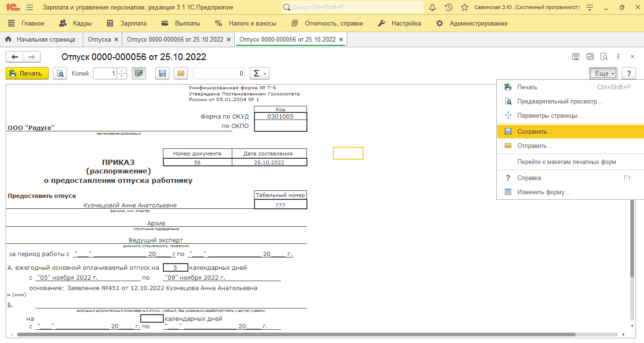Image resolution: width=644 pixels, height=343 pixels.
Task: Choose Параметры страницы... menu entry
Action: pos(550,115)
